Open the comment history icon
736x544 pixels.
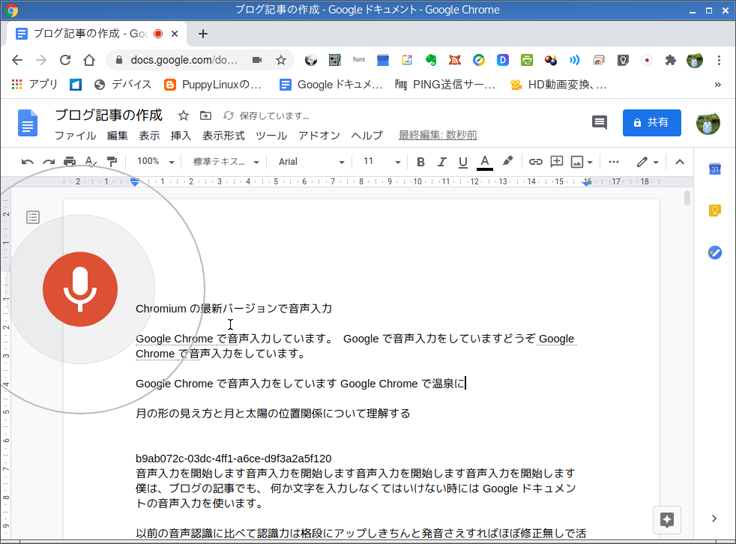(599, 123)
